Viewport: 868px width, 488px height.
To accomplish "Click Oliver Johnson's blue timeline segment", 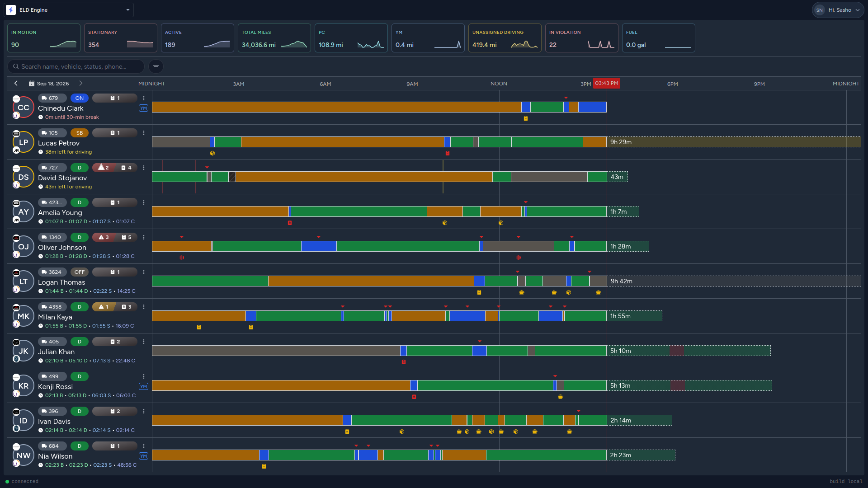I will click(x=319, y=246).
